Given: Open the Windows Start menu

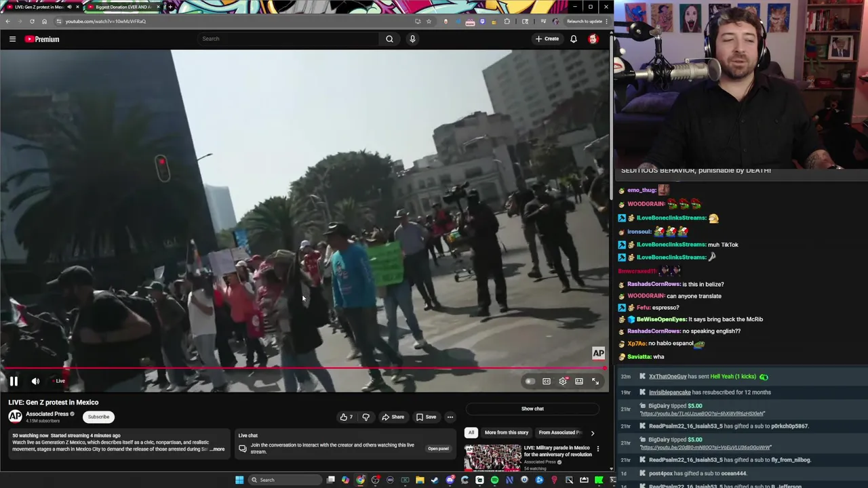Looking at the screenshot, I should click(239, 480).
